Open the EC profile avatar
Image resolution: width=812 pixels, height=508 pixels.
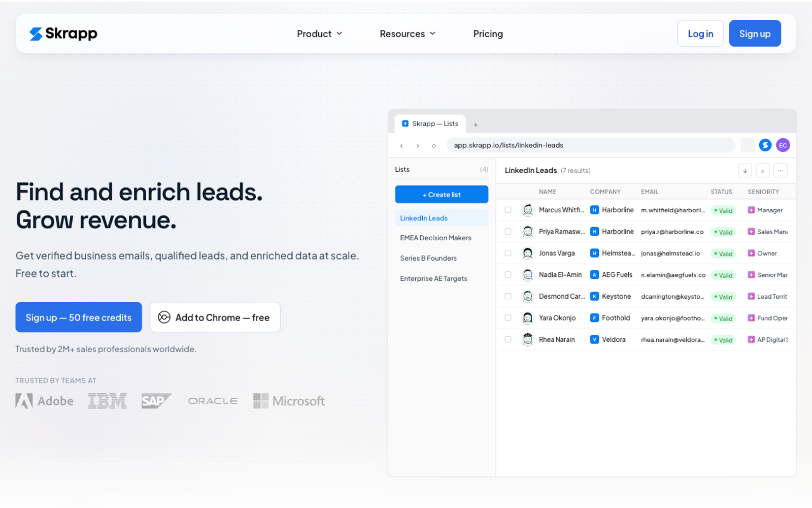783,145
